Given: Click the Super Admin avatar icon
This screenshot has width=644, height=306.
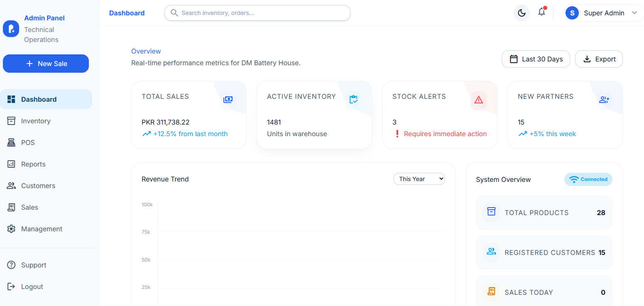Looking at the screenshot, I should pyautogui.click(x=572, y=13).
